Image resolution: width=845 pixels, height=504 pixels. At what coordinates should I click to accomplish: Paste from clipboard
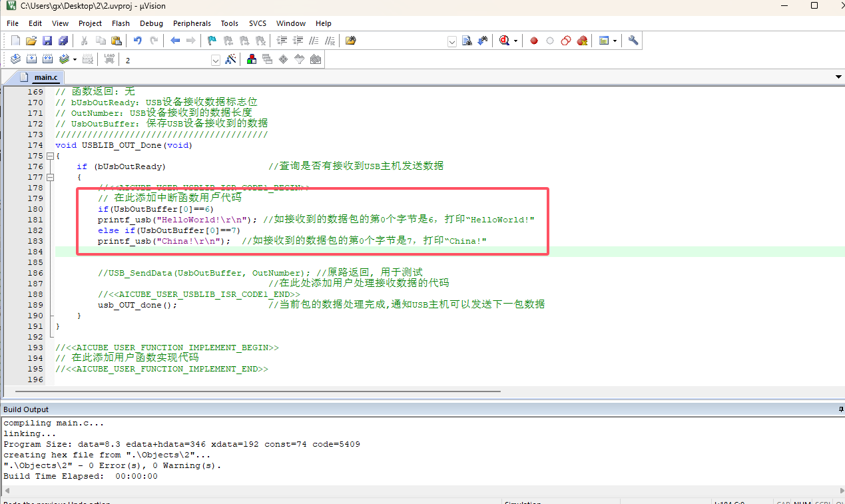point(117,41)
